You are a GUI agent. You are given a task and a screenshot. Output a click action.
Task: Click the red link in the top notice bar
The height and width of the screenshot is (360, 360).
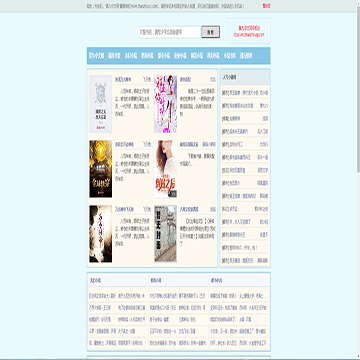pos(266,6)
